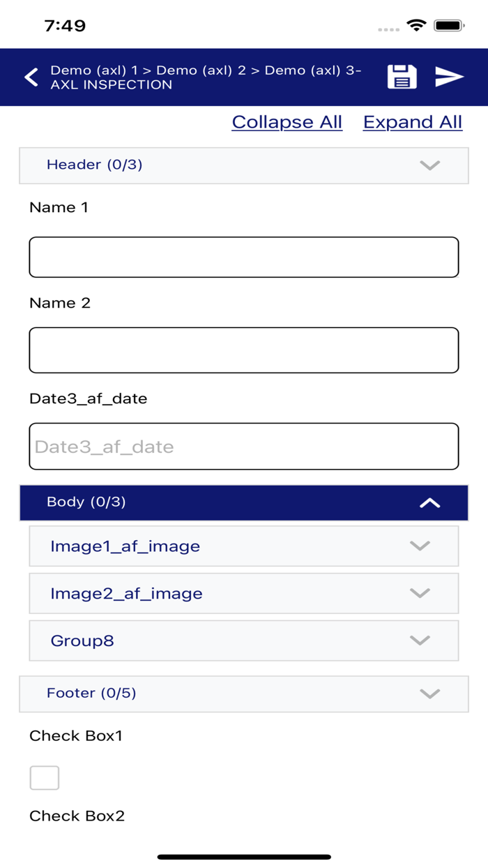The width and height of the screenshot is (488, 868).
Task: Open the Footer (0/5) section
Action: (243, 694)
